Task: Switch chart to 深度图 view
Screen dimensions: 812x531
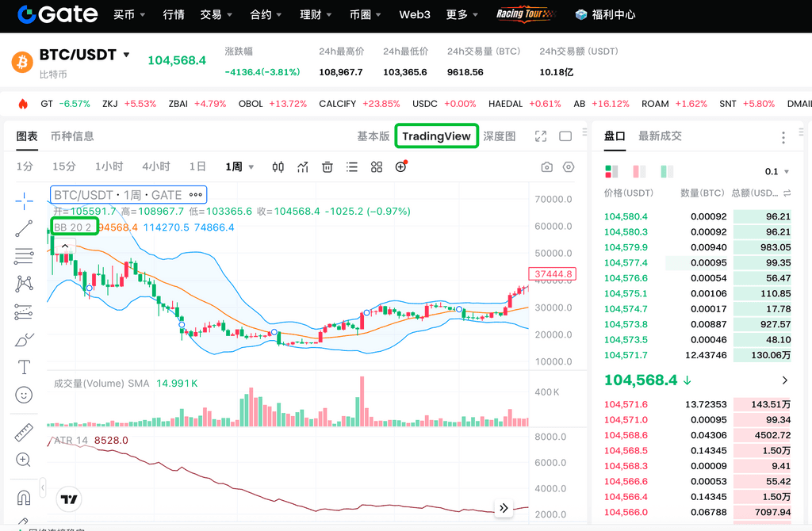Action: point(500,136)
